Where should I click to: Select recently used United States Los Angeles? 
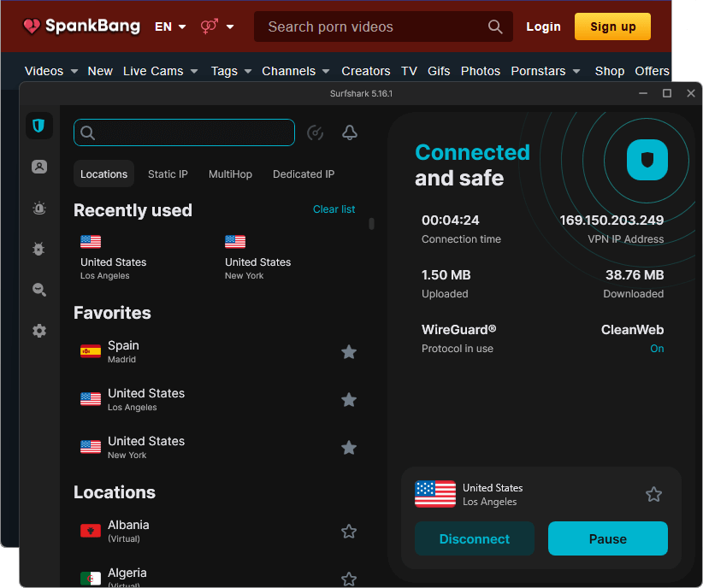click(x=114, y=258)
